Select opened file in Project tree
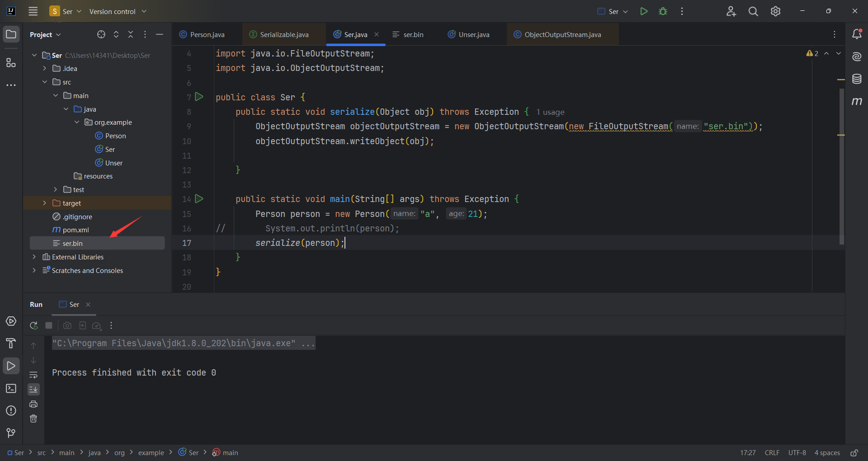Screen dimensions: 868x461 pyautogui.click(x=101, y=34)
